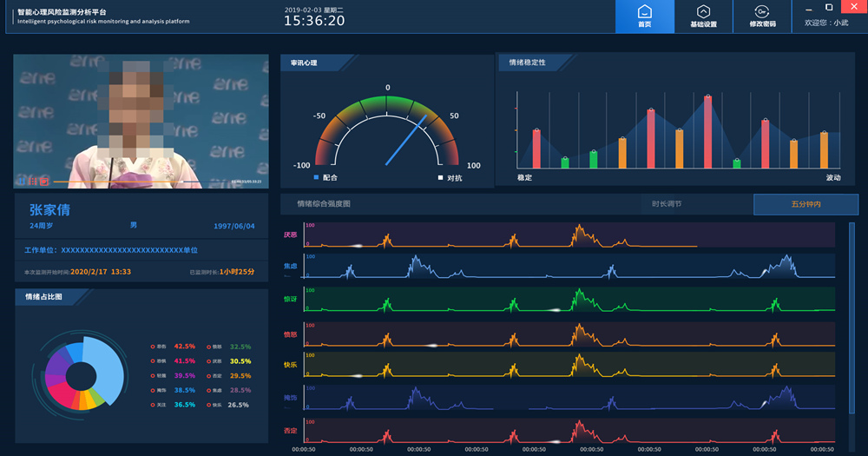Click the interview video thumbnail
Image resolution: width=868 pixels, height=456 pixels.
pyautogui.click(x=141, y=121)
